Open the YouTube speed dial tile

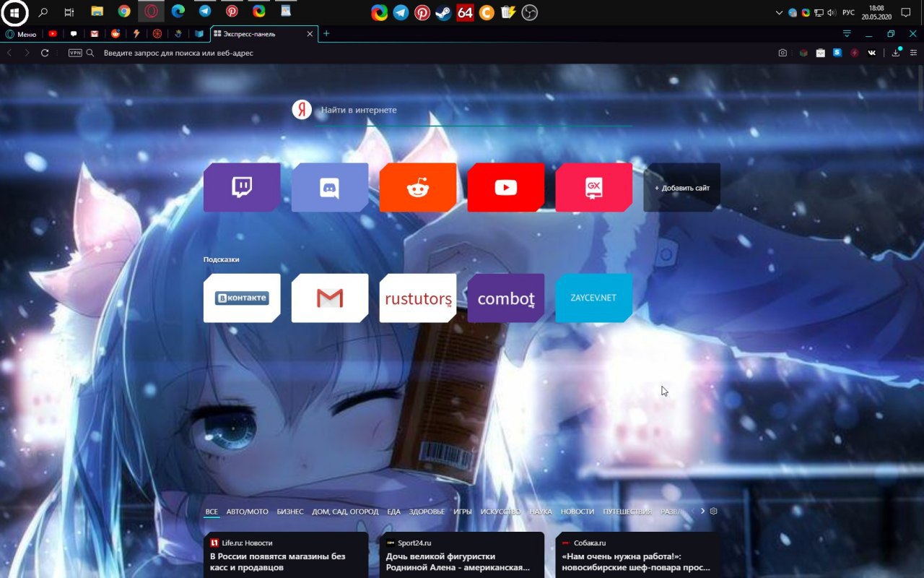(x=506, y=187)
